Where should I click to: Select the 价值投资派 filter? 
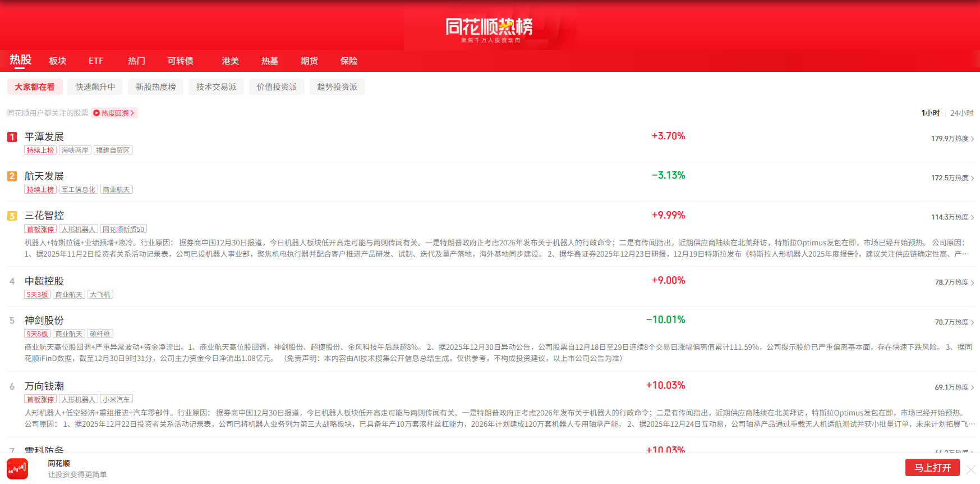[x=277, y=87]
